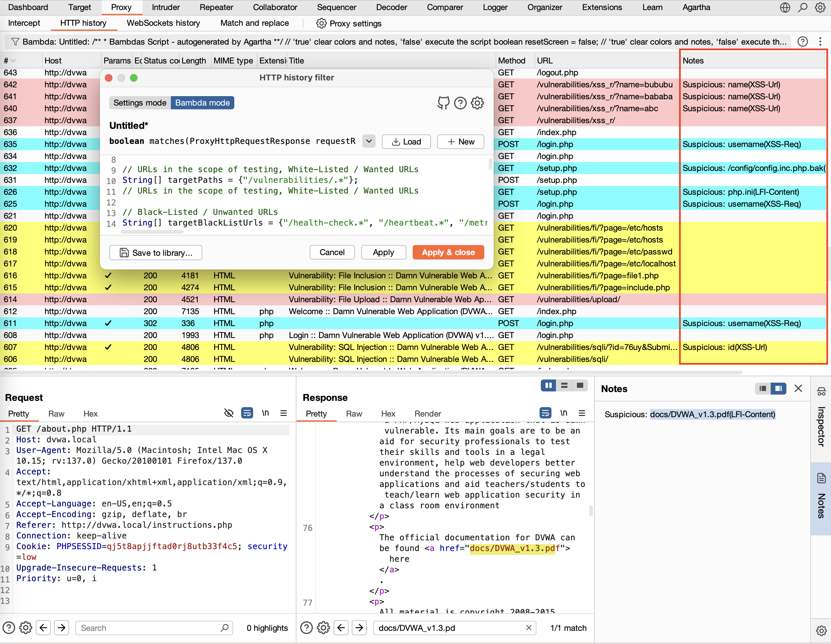Viewport: 831px width, 644px height.
Task: Switch to WebSockets history subtab
Action: click(163, 23)
